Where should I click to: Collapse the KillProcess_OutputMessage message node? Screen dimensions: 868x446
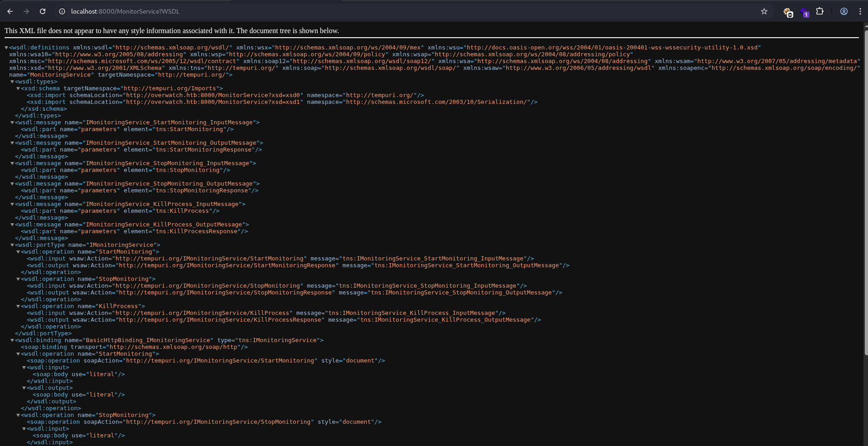pyautogui.click(x=12, y=225)
